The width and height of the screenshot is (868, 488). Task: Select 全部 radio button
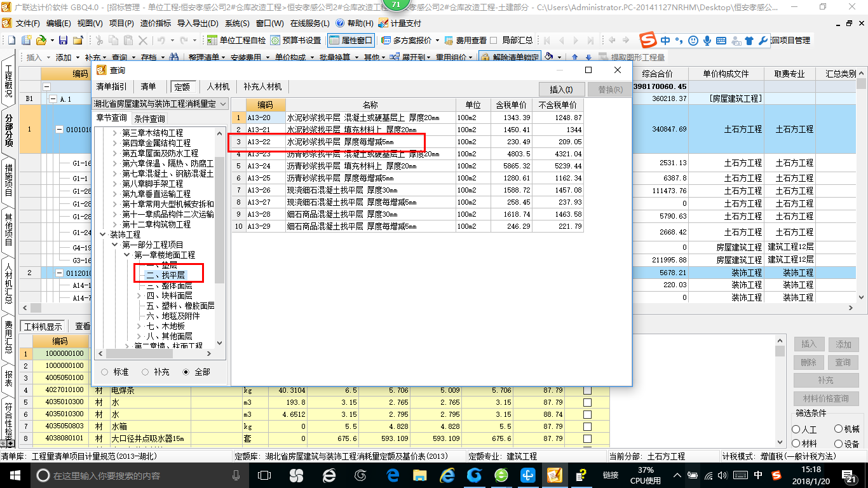point(186,372)
